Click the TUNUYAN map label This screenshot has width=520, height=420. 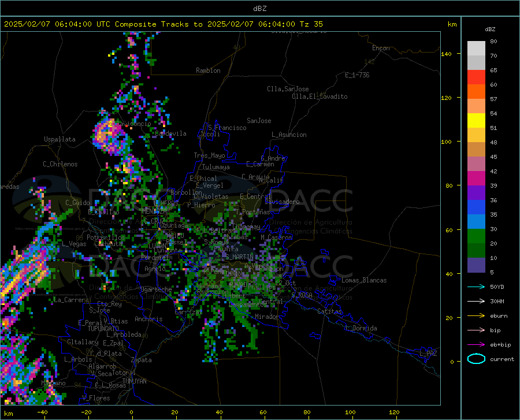point(134,381)
